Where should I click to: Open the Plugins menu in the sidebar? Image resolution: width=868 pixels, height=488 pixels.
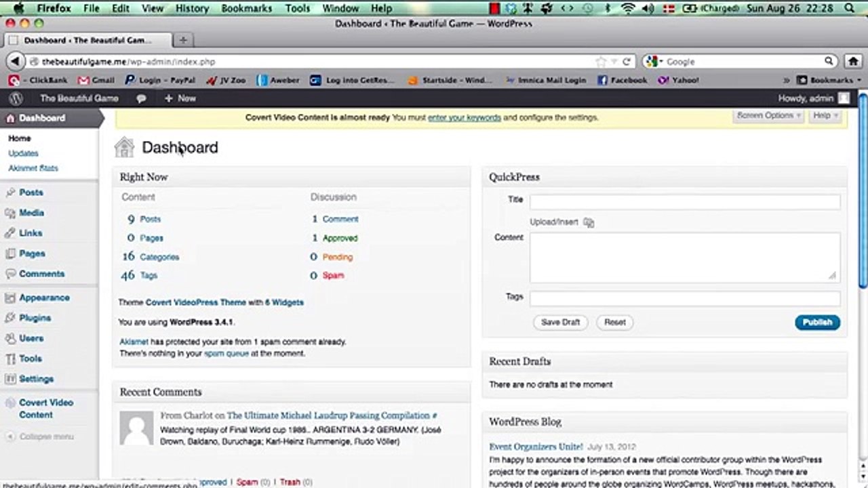click(x=35, y=318)
